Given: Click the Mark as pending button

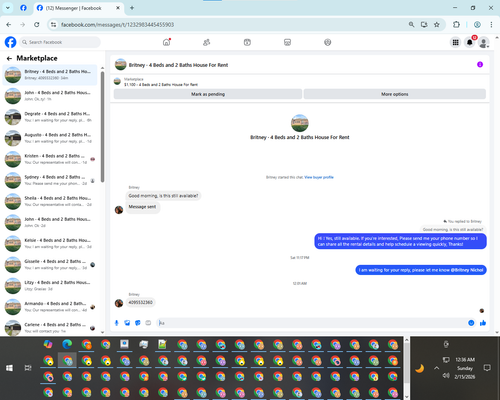Looking at the screenshot, I should tap(208, 94).
